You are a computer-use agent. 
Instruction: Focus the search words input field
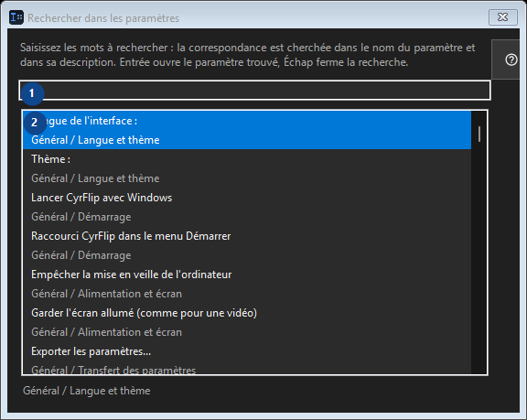[x=254, y=91]
